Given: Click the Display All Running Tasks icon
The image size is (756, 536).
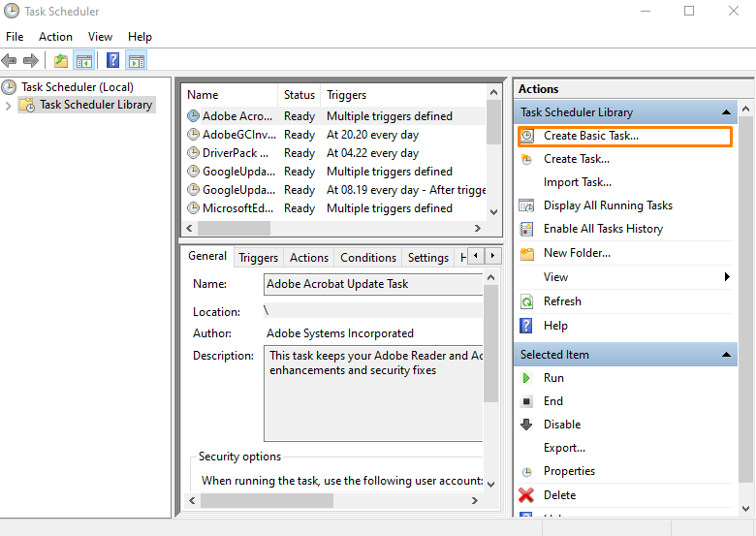Looking at the screenshot, I should pyautogui.click(x=526, y=205).
